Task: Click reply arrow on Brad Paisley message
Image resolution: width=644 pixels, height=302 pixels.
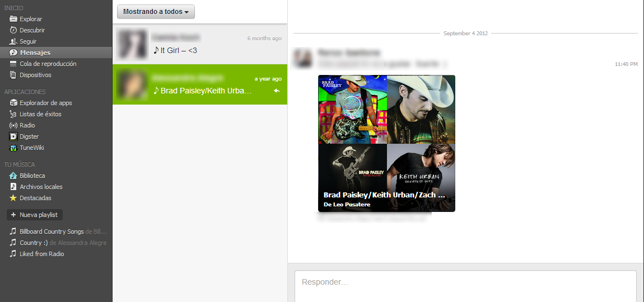Action: [x=276, y=91]
